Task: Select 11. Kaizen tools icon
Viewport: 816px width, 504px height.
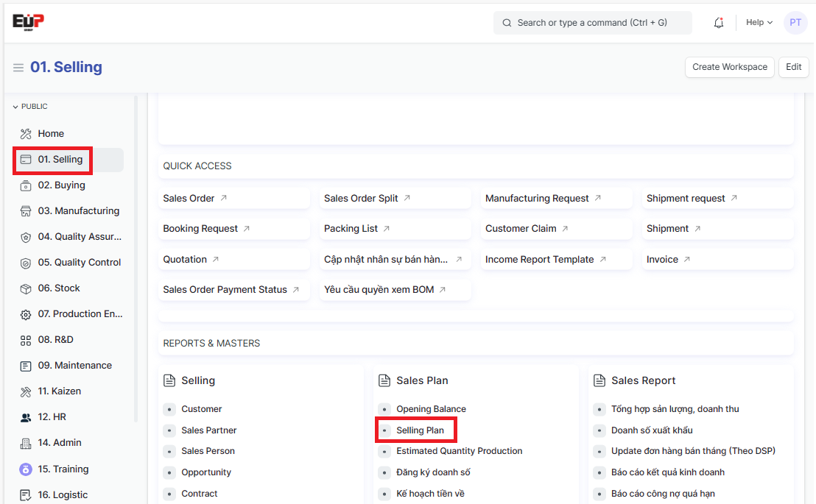Action: coord(26,391)
